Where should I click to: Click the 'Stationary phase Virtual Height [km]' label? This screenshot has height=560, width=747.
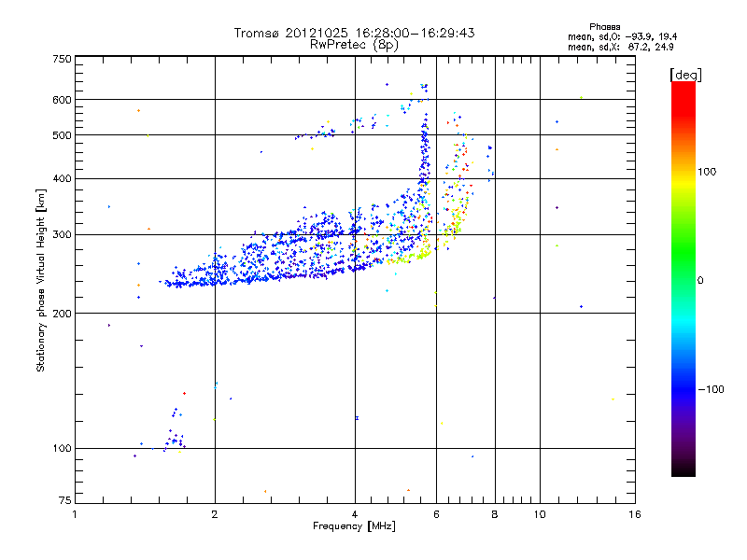click(x=40, y=280)
